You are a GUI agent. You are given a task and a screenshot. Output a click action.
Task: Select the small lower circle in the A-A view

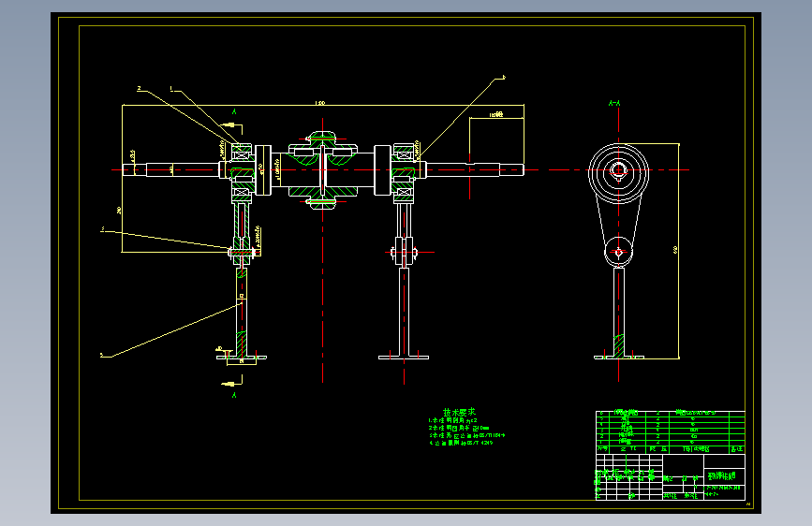tap(618, 252)
